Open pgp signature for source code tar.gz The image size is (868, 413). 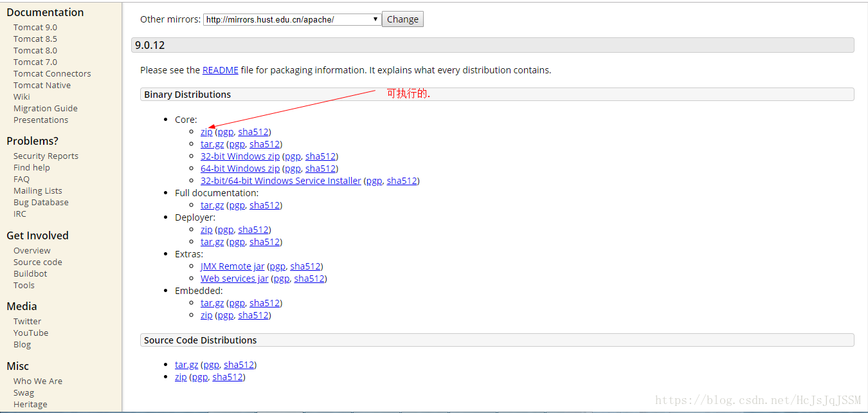click(x=211, y=365)
